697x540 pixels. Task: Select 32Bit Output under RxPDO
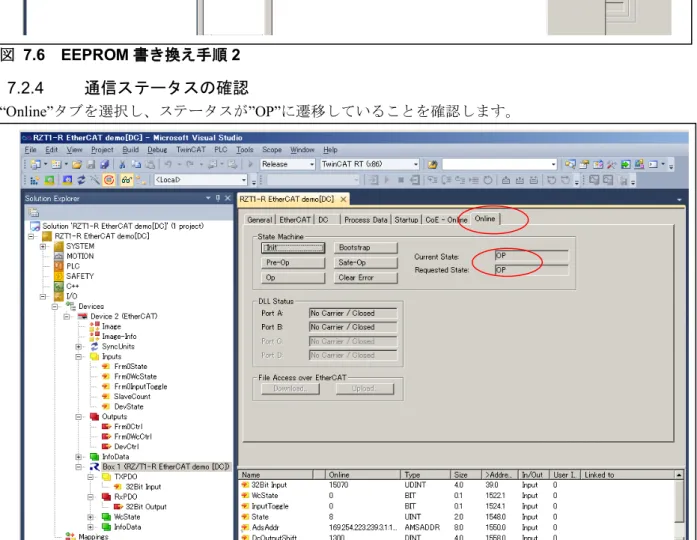point(146,507)
